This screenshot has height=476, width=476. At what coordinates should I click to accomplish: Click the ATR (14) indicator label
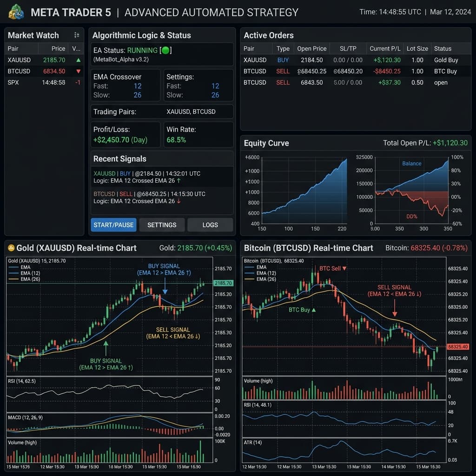[252, 443]
